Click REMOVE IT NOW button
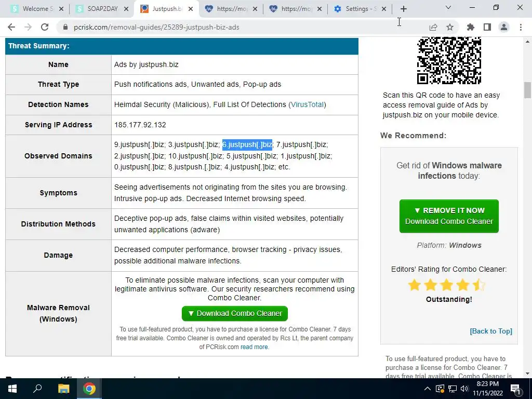 click(449, 216)
